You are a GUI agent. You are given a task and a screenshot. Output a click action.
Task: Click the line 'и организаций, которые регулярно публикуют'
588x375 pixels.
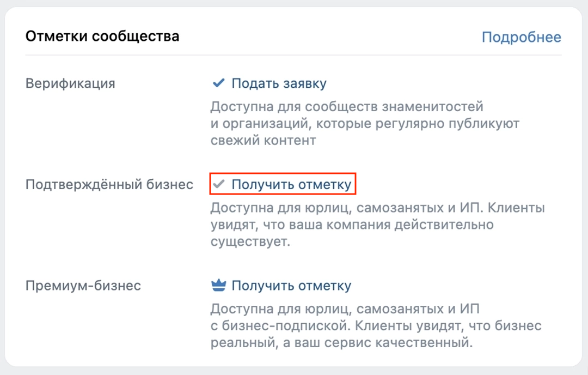[365, 123]
